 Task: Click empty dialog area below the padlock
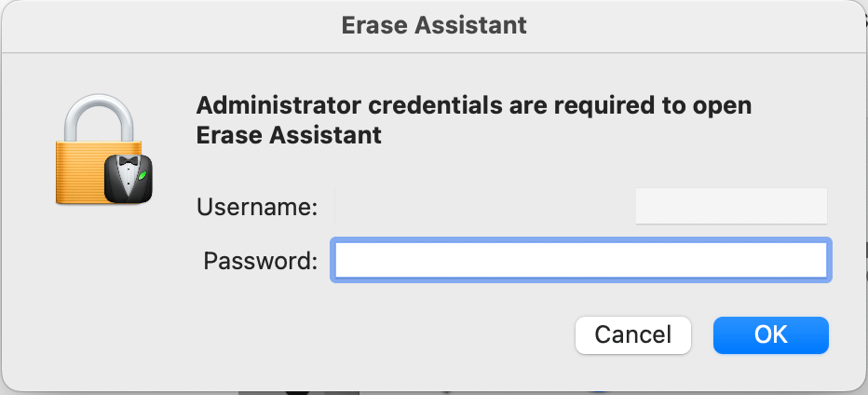(x=102, y=298)
